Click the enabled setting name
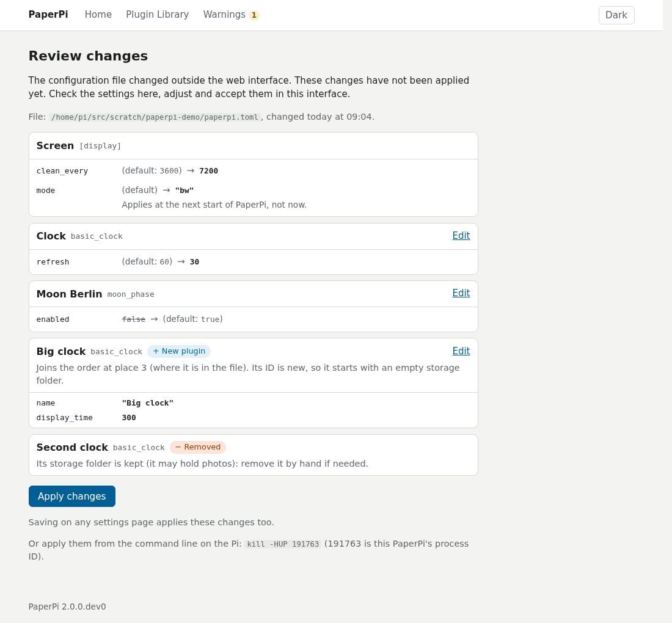Image resolution: width=672 pixels, height=623 pixels. pyautogui.click(x=53, y=319)
